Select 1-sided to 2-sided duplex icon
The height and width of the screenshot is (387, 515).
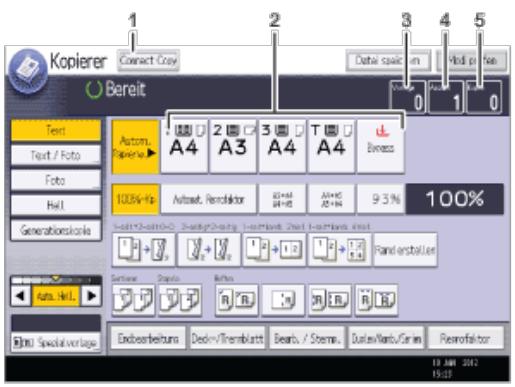click(143, 249)
